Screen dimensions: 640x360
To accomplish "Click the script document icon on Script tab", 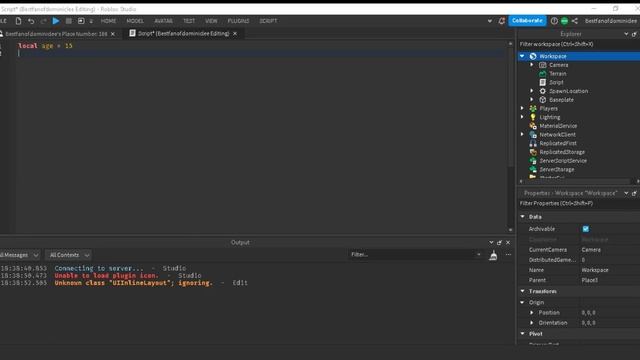I will tap(132, 33).
